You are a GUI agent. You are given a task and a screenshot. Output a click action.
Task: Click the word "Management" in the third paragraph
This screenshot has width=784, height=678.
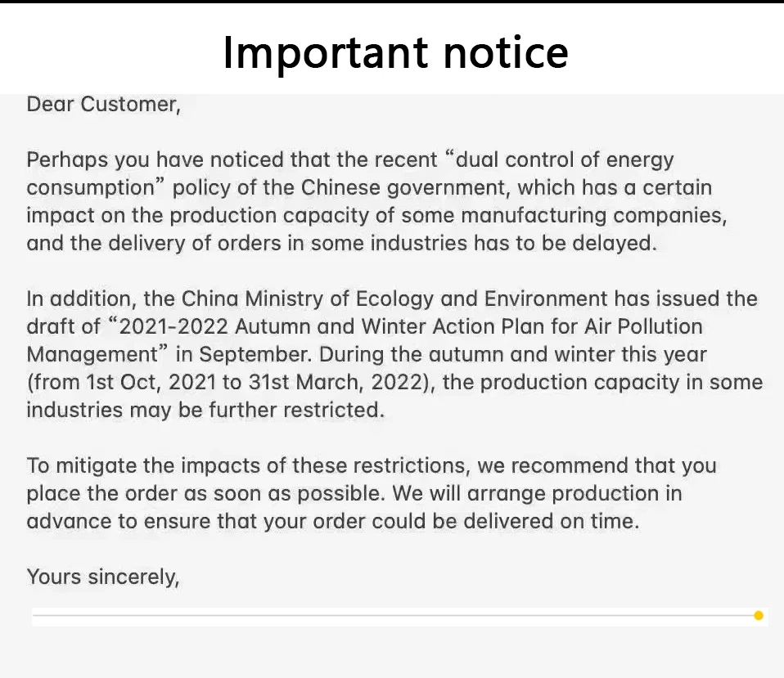pyautogui.click(x=93, y=355)
